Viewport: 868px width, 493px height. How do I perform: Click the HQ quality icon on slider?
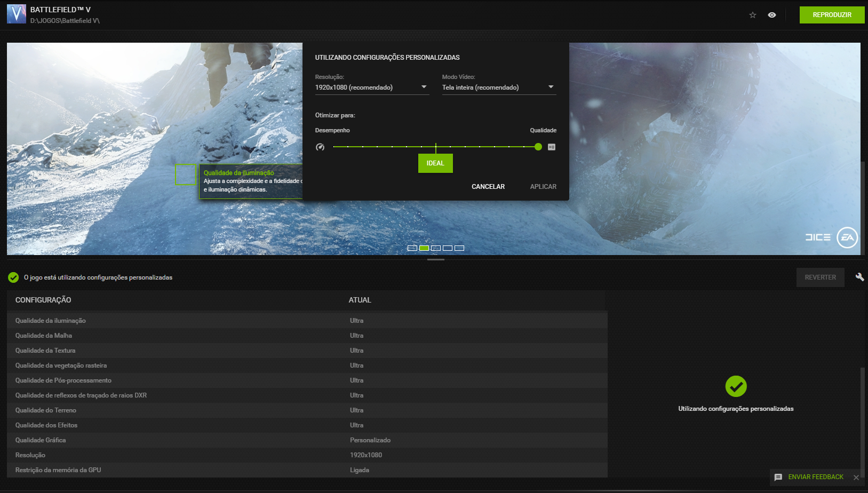point(552,147)
